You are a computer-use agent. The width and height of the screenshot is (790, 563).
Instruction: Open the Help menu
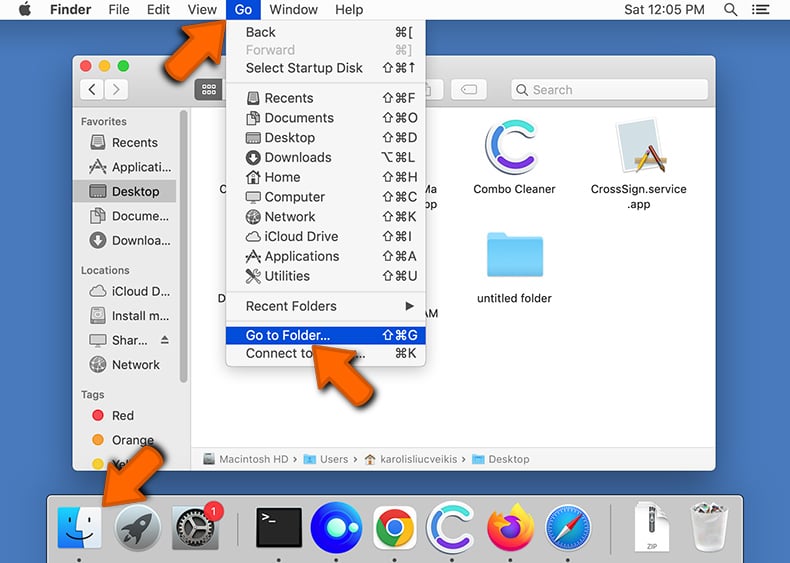349,10
